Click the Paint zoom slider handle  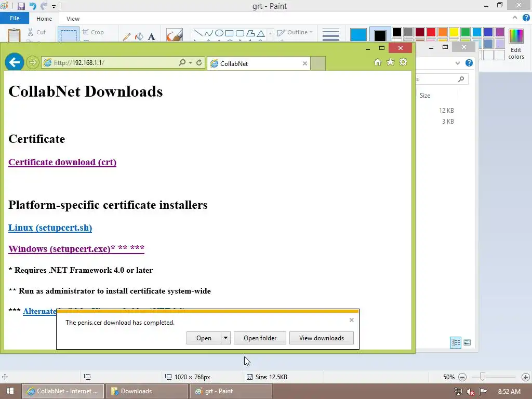tap(483, 377)
